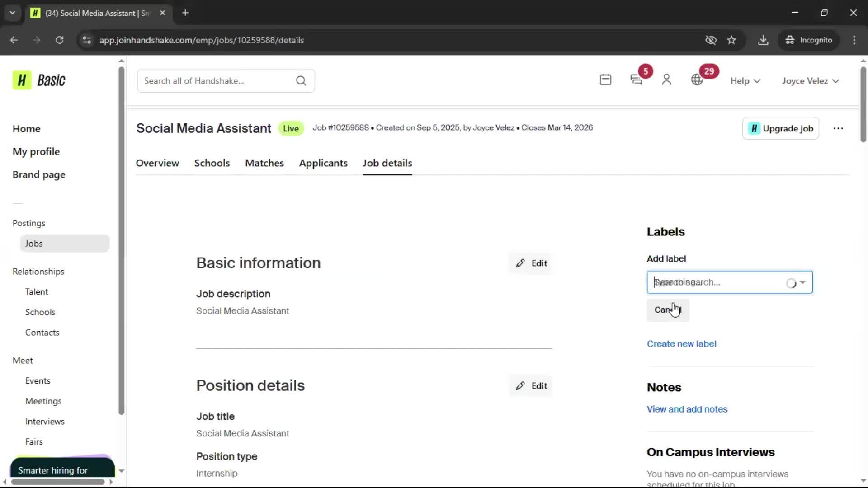Click the Handshake Basic logo
This screenshot has width=868, height=488.
pyautogui.click(x=39, y=80)
